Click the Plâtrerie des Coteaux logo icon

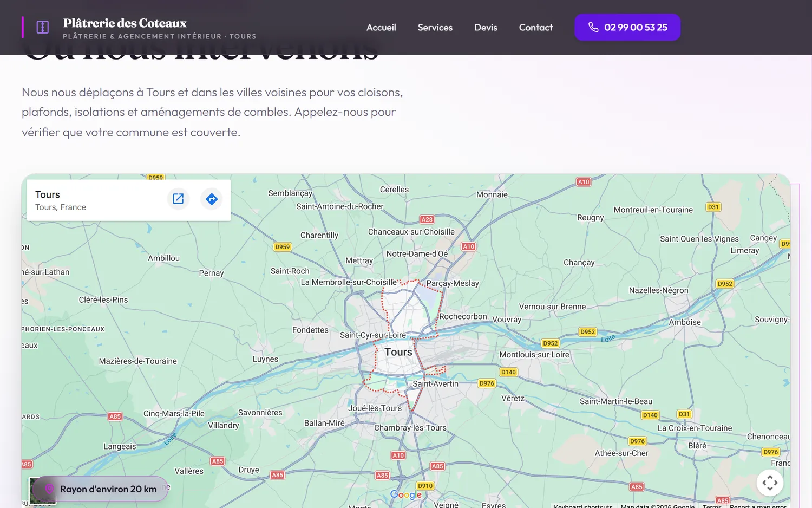[x=42, y=27]
